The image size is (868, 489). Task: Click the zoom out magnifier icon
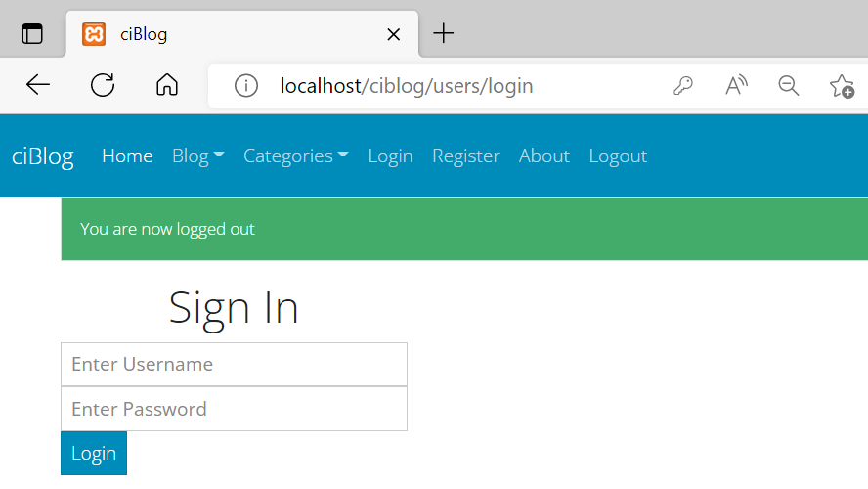788,86
